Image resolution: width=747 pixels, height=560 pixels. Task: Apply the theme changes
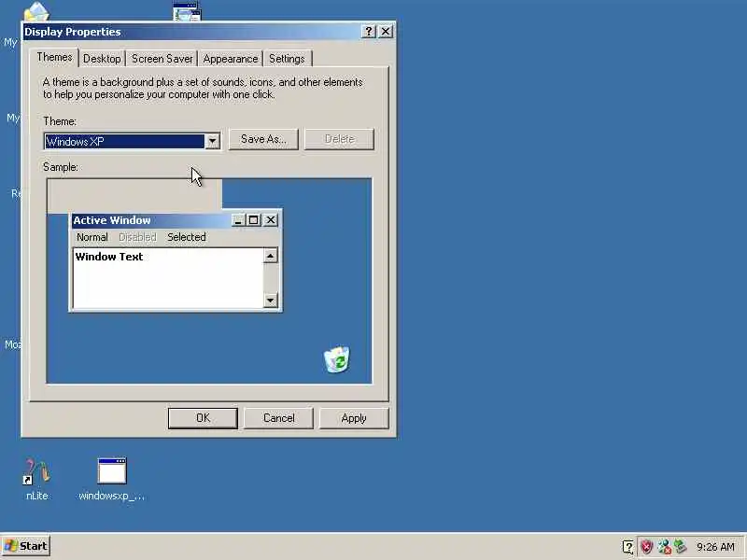[x=354, y=418]
